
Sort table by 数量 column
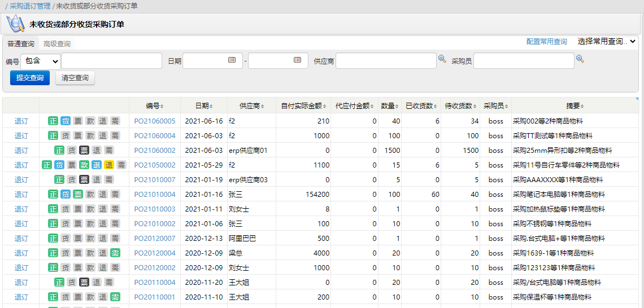(390, 106)
